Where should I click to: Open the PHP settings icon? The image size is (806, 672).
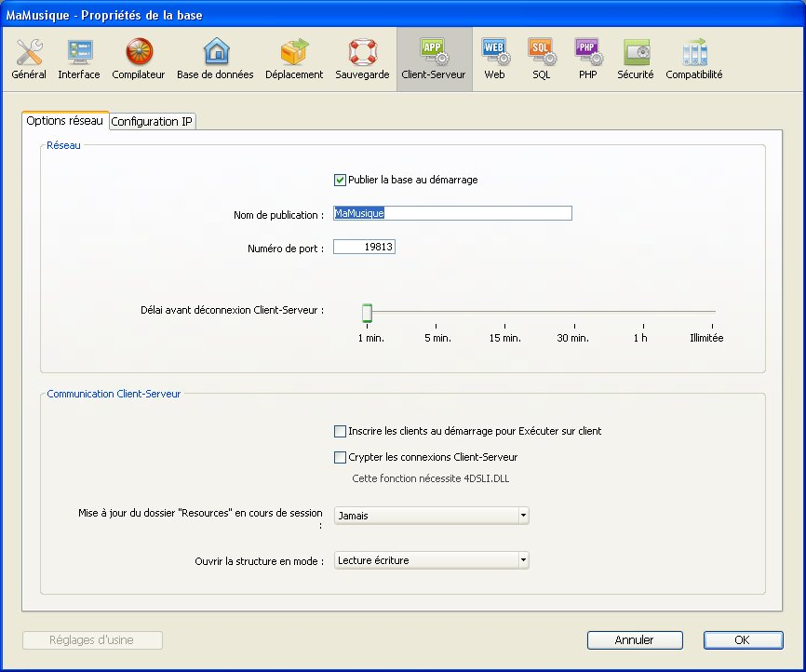click(587, 59)
